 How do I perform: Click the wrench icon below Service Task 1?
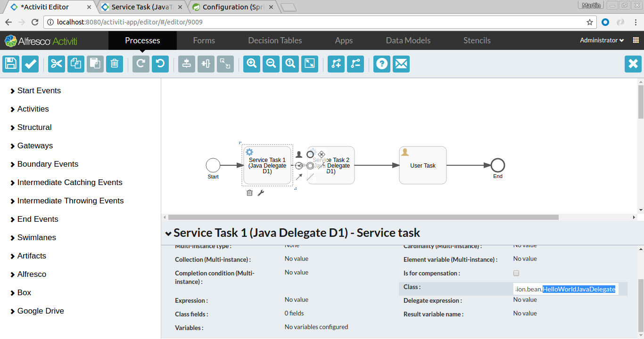[x=261, y=193]
